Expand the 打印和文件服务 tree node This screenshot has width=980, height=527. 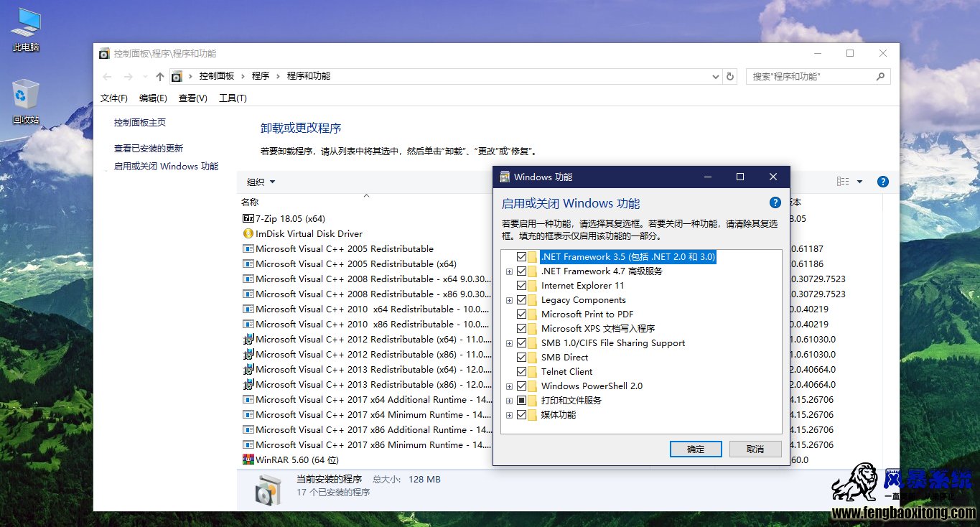pyautogui.click(x=509, y=401)
